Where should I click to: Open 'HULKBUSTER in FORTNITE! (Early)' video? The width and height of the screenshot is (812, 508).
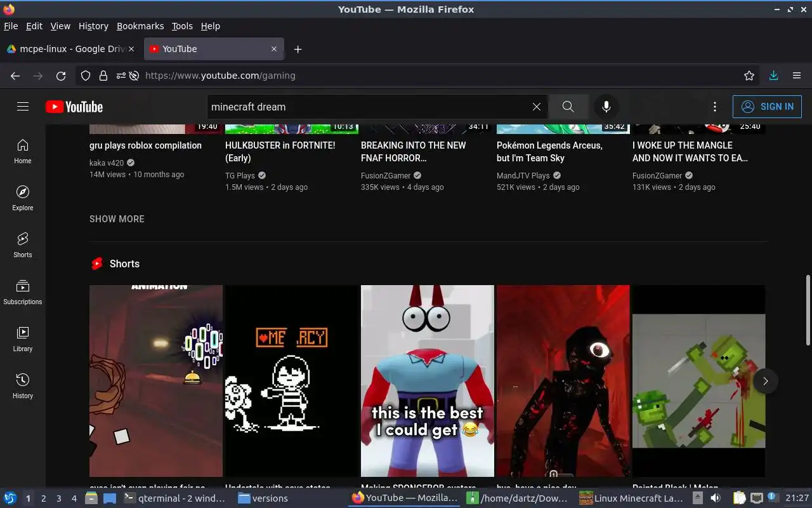[280, 152]
